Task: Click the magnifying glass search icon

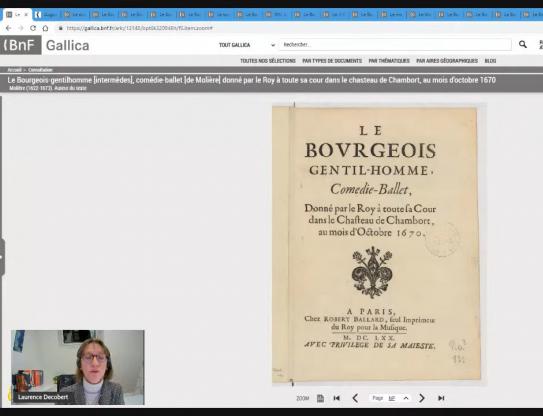Action: [x=523, y=44]
